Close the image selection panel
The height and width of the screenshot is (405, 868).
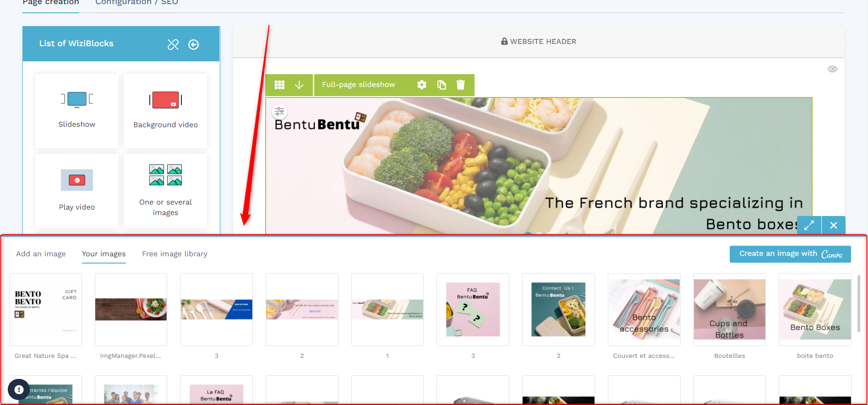click(834, 225)
